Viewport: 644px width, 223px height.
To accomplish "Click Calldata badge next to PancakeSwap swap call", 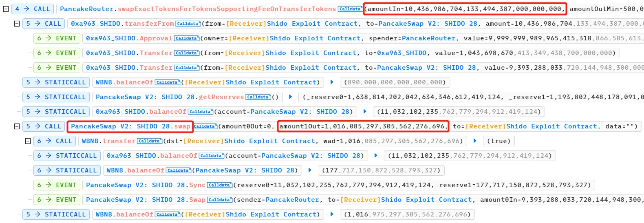I will [205, 126].
